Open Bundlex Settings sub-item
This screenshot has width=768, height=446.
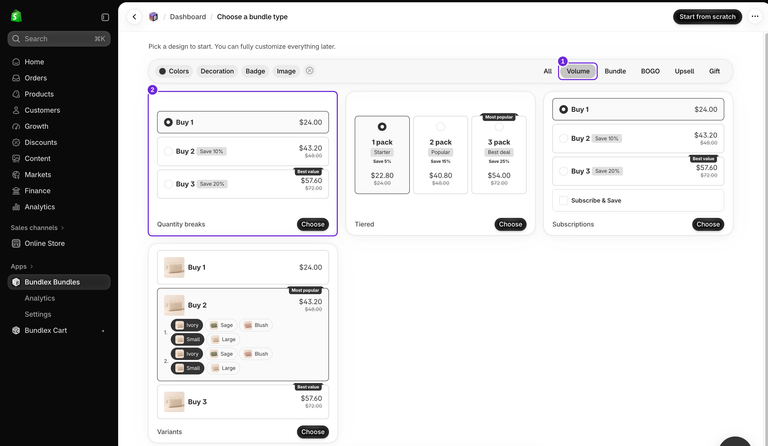38,314
